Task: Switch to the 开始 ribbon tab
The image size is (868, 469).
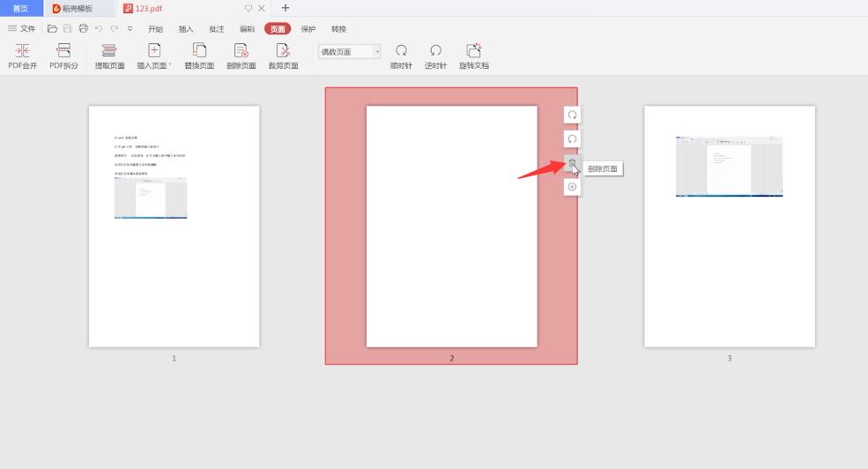Action: click(156, 29)
